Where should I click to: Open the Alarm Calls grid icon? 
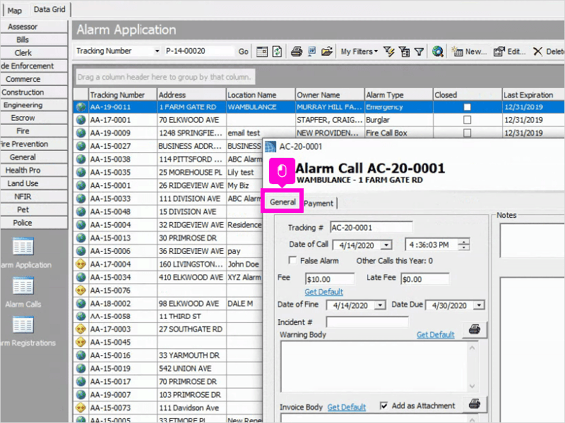(23, 286)
